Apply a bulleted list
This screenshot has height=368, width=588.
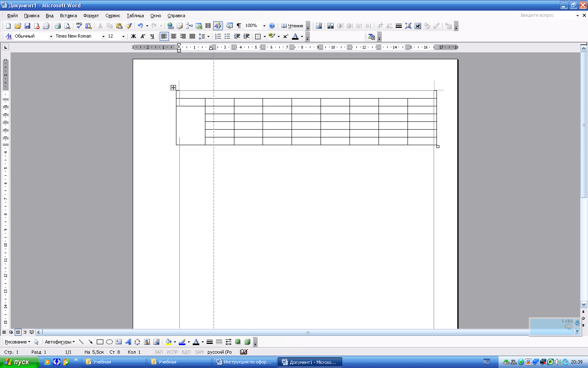coord(227,36)
